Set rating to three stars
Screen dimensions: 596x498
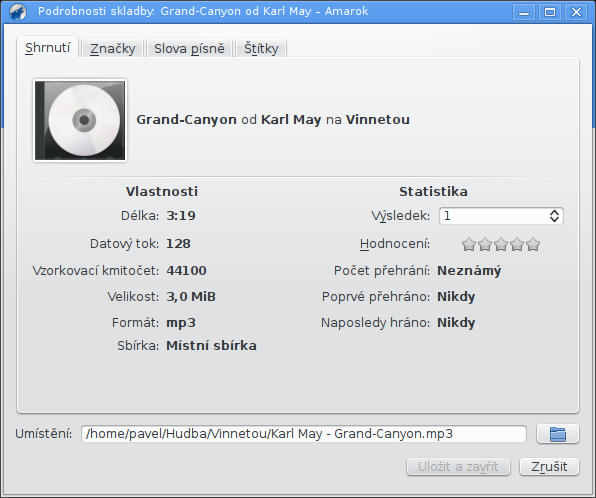tap(501, 244)
